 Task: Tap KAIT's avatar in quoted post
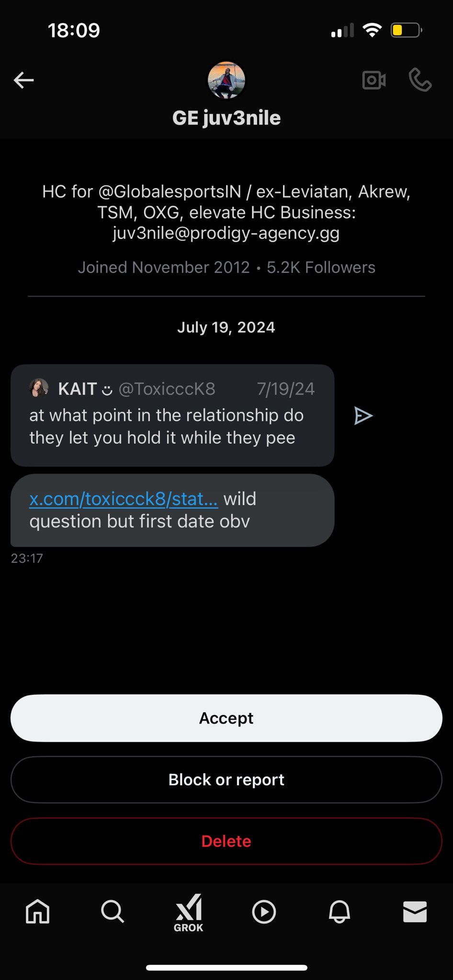[39, 388]
